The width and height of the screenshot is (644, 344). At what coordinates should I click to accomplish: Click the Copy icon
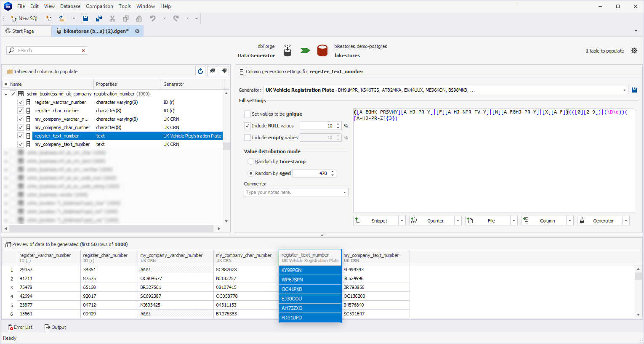(125, 19)
